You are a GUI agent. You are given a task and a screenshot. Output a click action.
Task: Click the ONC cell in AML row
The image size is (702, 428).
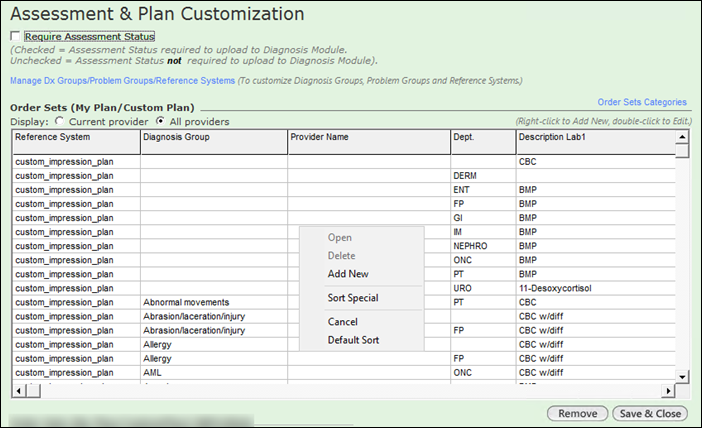[x=484, y=373]
